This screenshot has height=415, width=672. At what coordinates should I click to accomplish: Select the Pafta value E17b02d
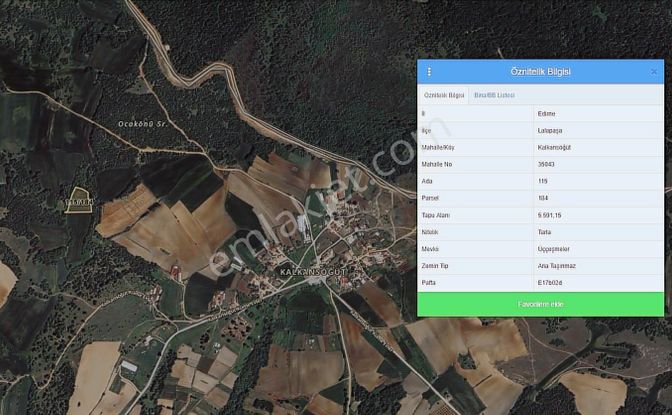tap(549, 283)
